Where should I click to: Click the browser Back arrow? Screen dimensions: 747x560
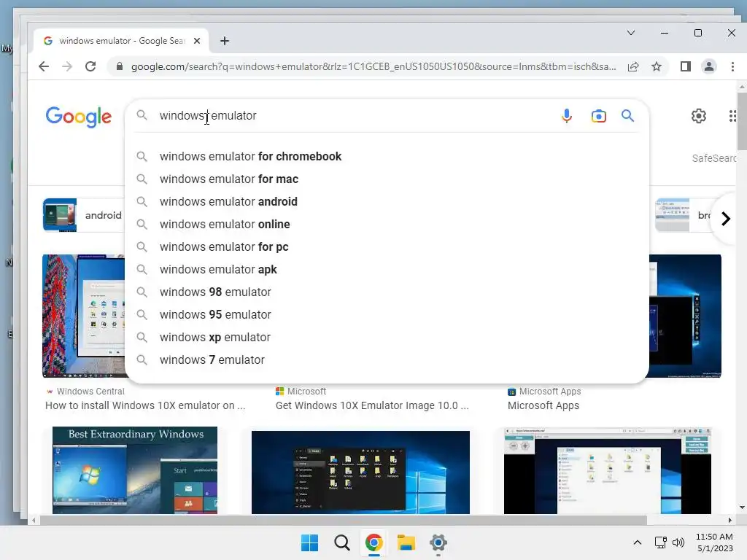coord(44,66)
